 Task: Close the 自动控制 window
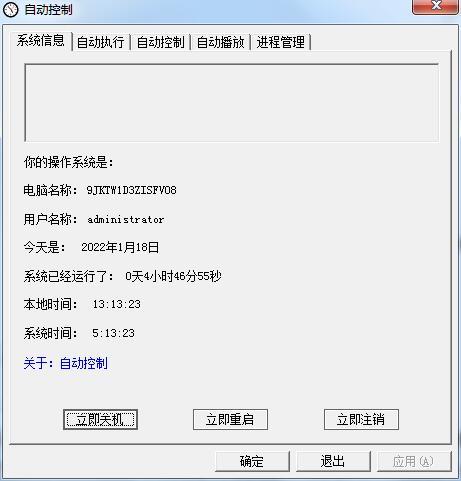tap(435, 7)
